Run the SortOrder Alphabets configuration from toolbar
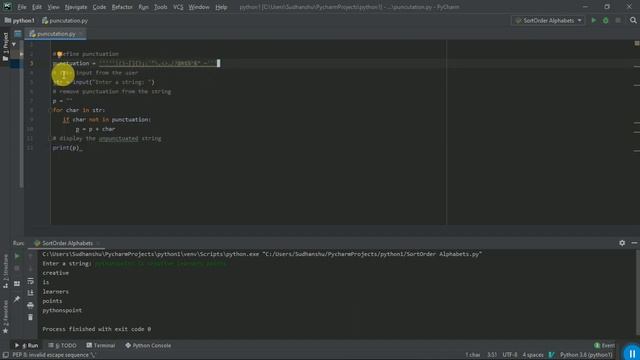This screenshot has height=360, width=640. 594,20
